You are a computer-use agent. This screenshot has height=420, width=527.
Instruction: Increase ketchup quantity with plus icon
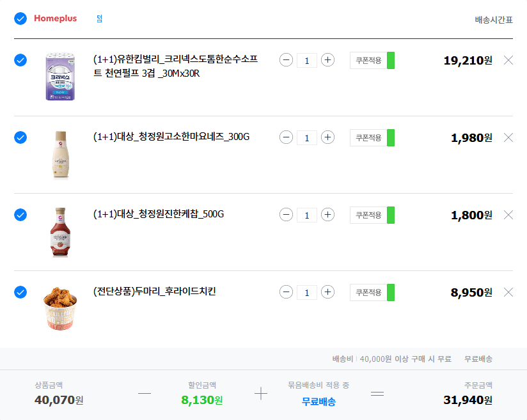327,215
